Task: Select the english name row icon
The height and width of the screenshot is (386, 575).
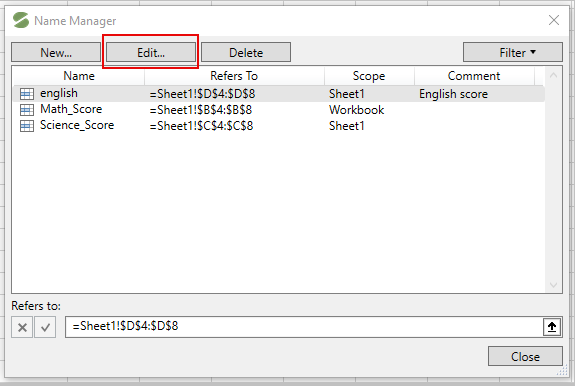Action: [27, 94]
